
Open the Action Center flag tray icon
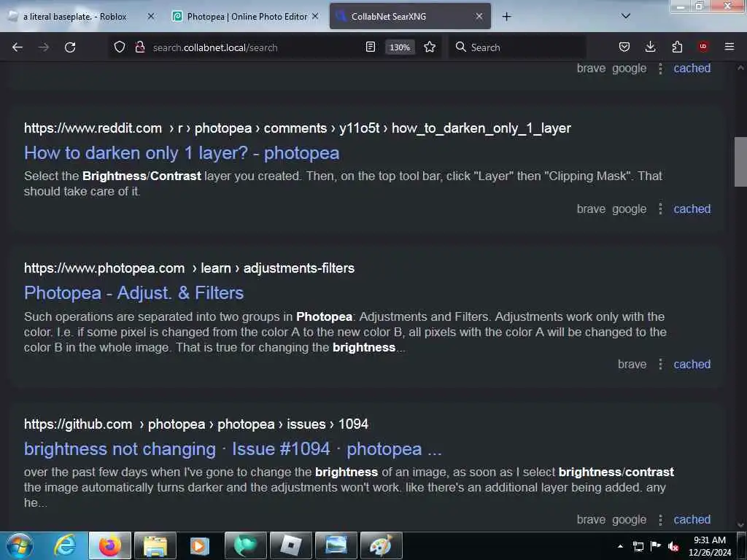[x=656, y=546]
